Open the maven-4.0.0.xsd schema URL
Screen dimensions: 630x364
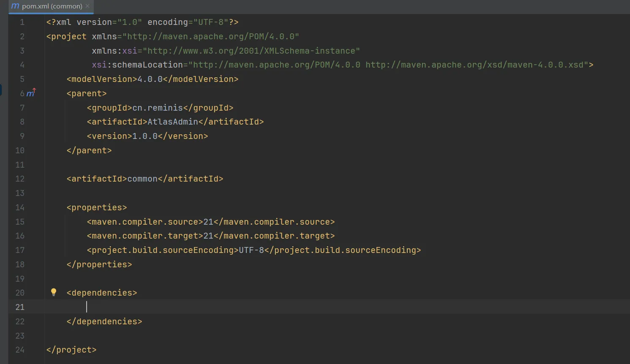pyautogui.click(x=477, y=65)
